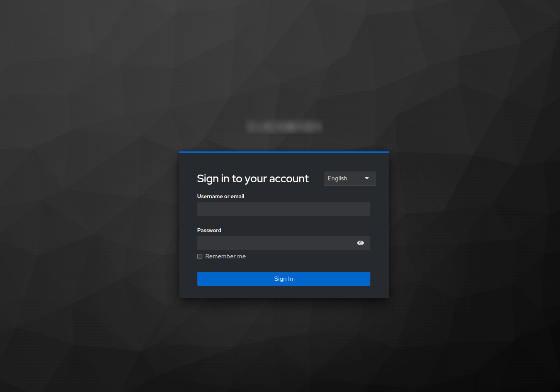The image size is (560, 392).
Task: Click the "Remember me" label text
Action: (226, 256)
